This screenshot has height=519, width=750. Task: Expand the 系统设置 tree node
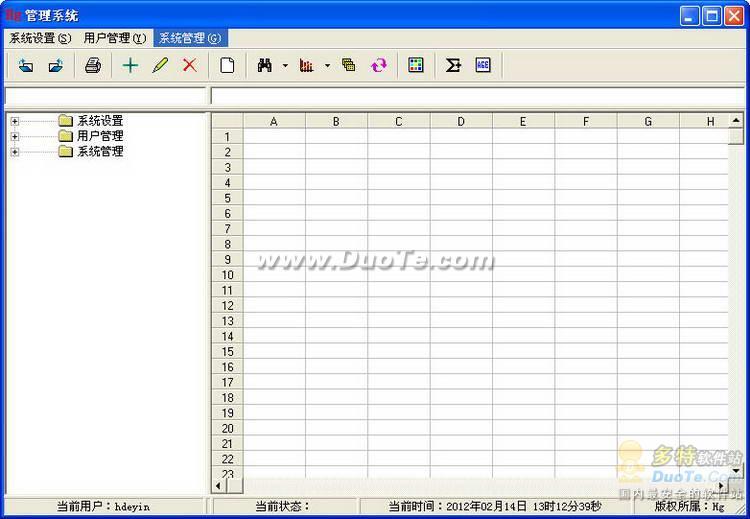coord(15,121)
